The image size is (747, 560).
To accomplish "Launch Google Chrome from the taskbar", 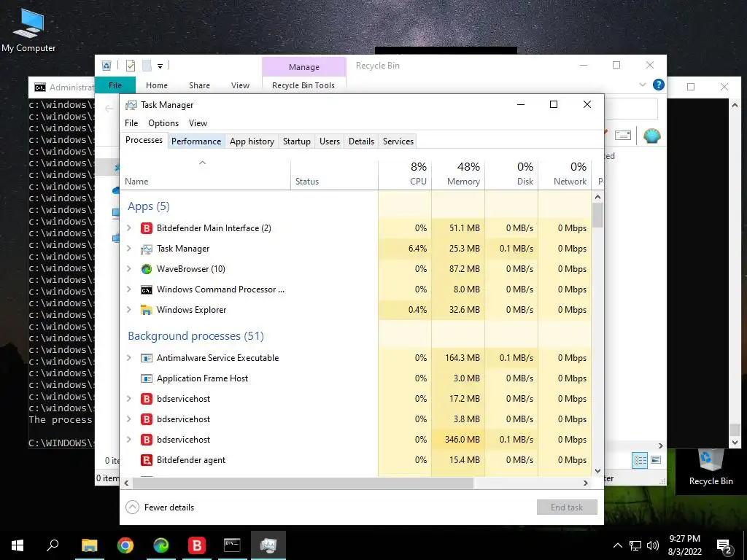I will tap(125, 545).
